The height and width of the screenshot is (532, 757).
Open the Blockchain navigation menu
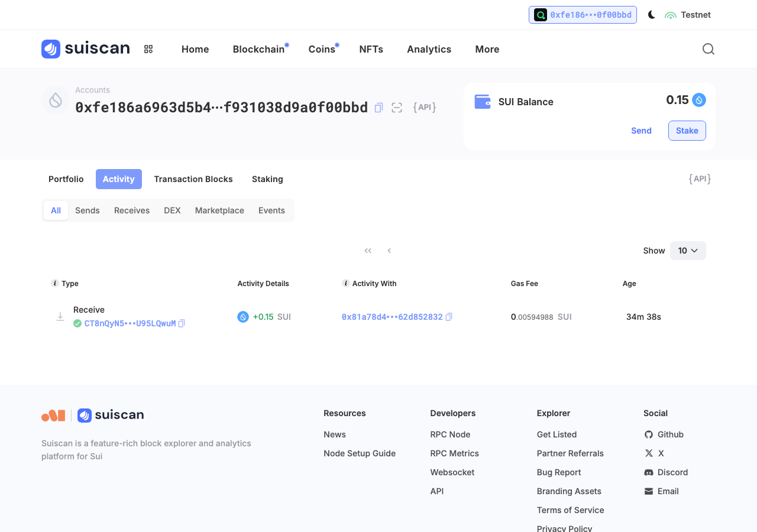click(x=258, y=49)
